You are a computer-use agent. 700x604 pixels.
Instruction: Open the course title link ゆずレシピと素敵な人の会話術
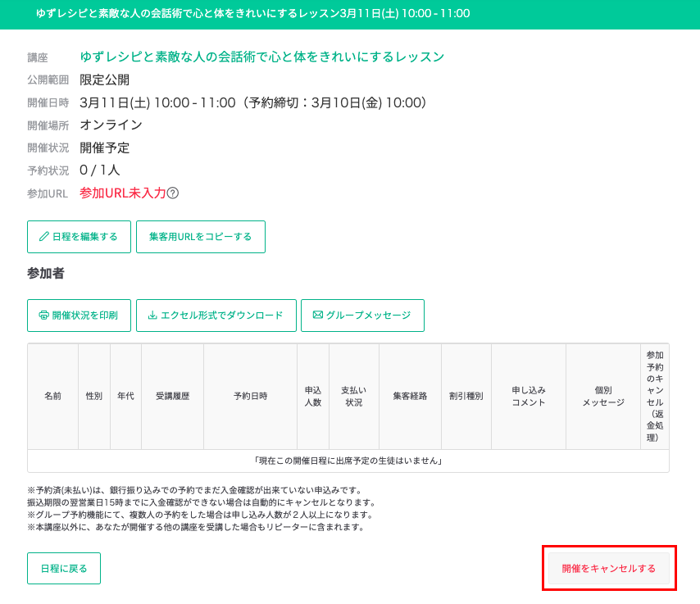pos(262,57)
